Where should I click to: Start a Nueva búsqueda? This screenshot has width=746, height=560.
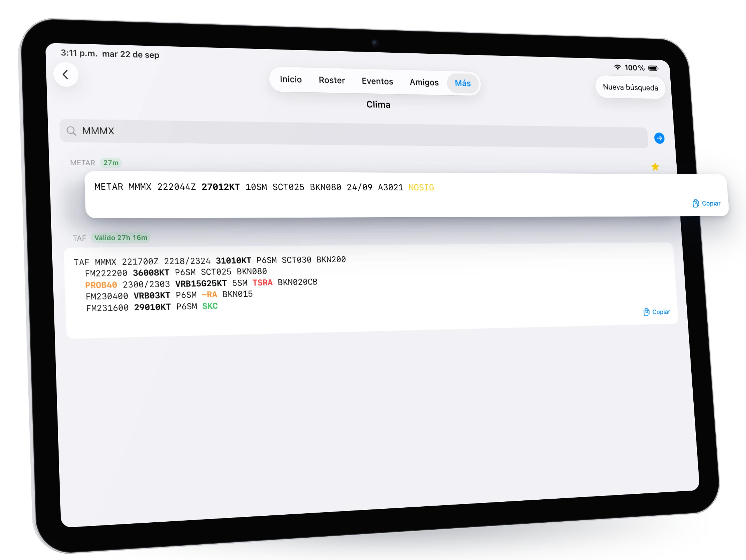[630, 87]
